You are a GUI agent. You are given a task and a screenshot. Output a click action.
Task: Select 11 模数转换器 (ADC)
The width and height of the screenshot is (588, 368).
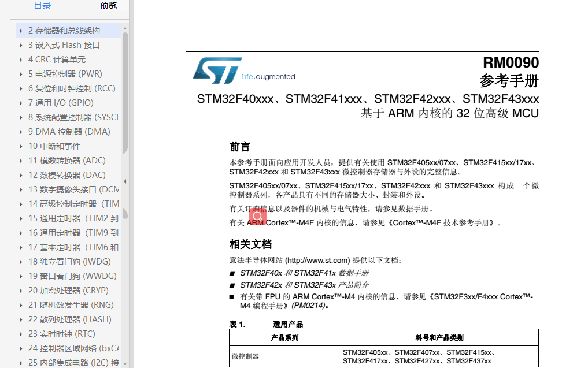(x=67, y=161)
